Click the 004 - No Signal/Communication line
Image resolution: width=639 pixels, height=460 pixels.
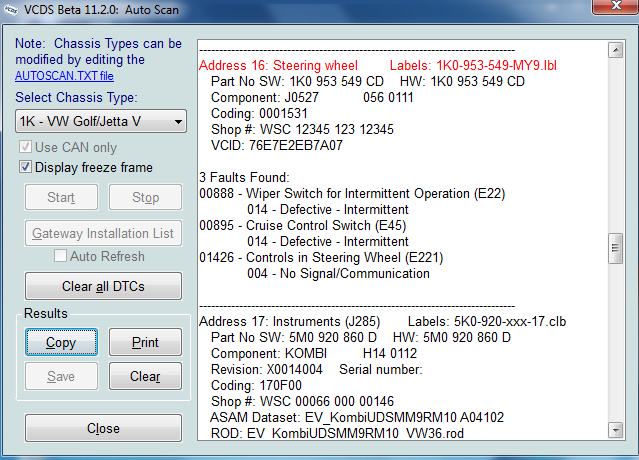click(x=338, y=273)
